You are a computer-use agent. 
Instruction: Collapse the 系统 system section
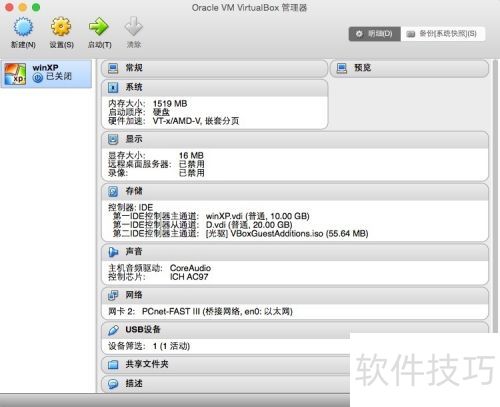point(214,88)
